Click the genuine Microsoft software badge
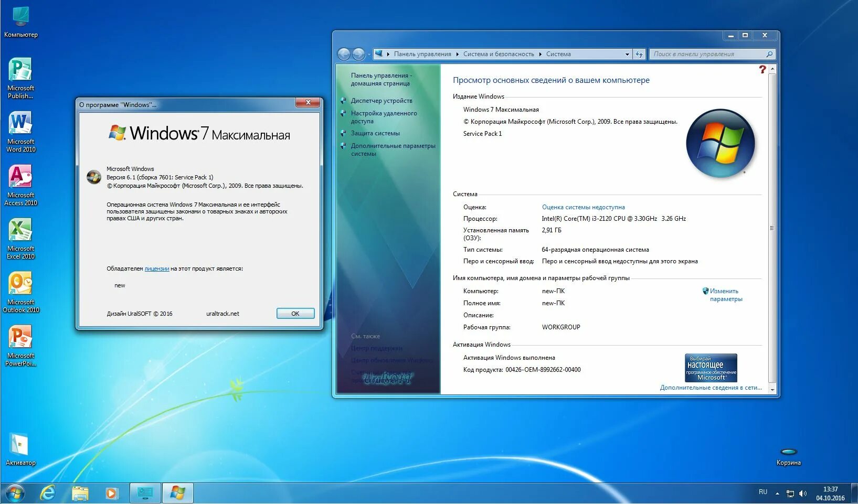The height and width of the screenshot is (504, 858). click(711, 368)
